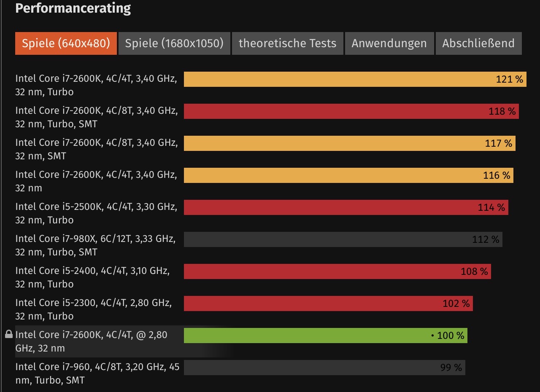Click the i7-2600K @ 2,80 GHz row label

click(x=92, y=341)
